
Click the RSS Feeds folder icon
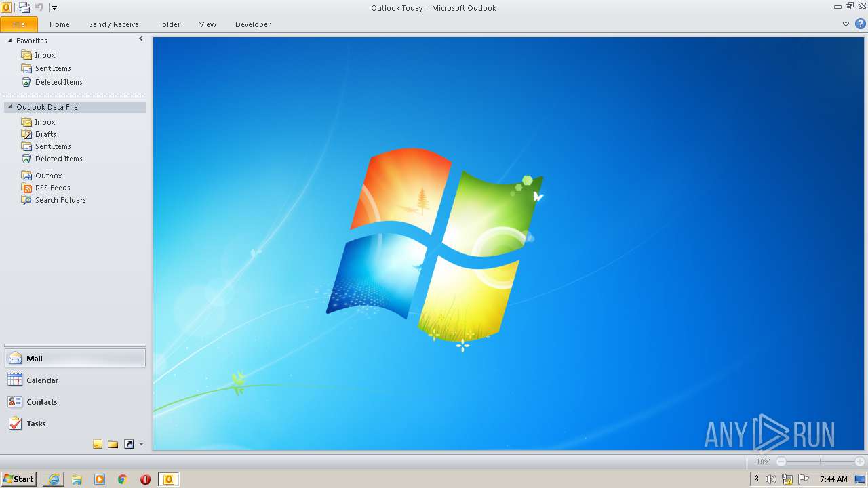click(x=26, y=188)
